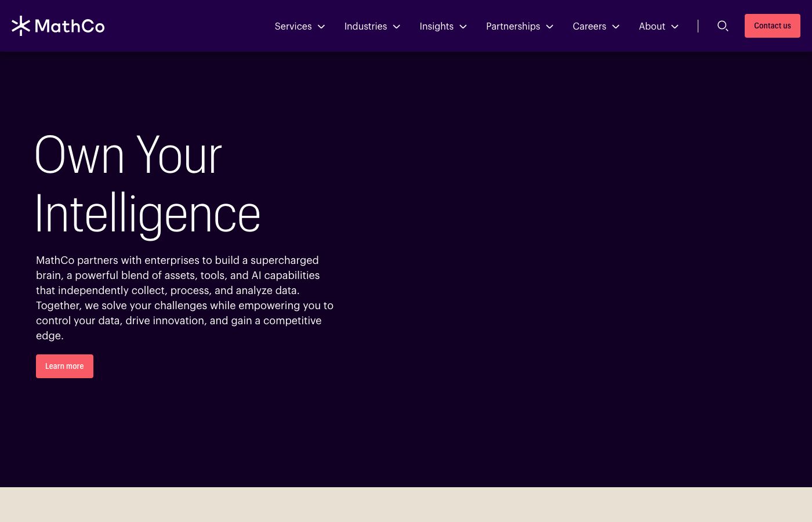Click the MathCo star logo icon

pyautogui.click(x=21, y=26)
